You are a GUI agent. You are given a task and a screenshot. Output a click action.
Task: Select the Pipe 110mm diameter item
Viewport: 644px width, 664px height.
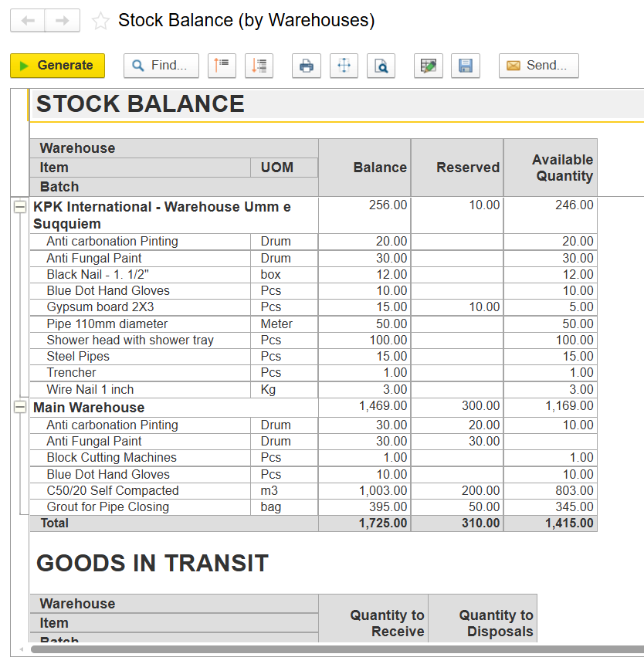pyautogui.click(x=107, y=324)
